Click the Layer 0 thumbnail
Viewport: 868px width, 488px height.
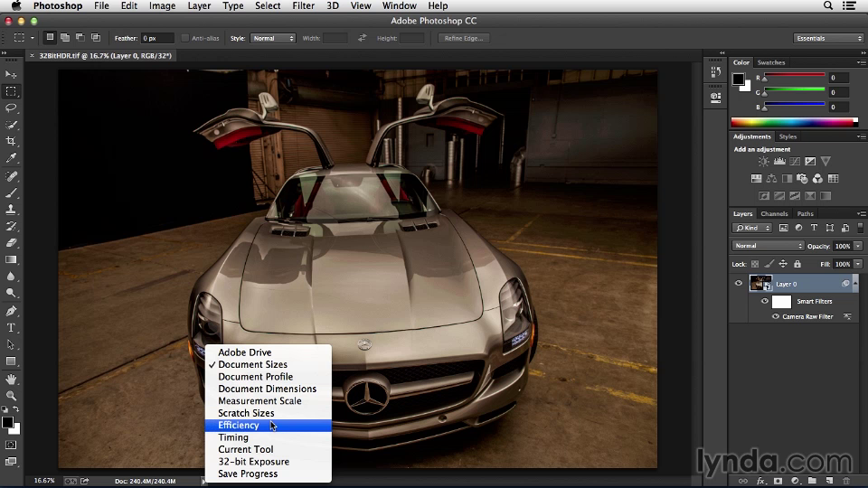760,283
